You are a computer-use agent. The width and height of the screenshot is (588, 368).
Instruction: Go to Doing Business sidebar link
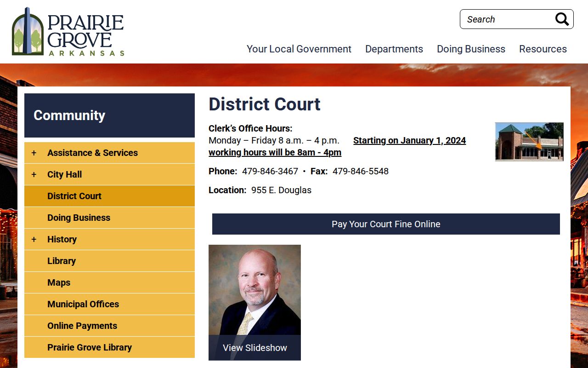(x=109, y=218)
